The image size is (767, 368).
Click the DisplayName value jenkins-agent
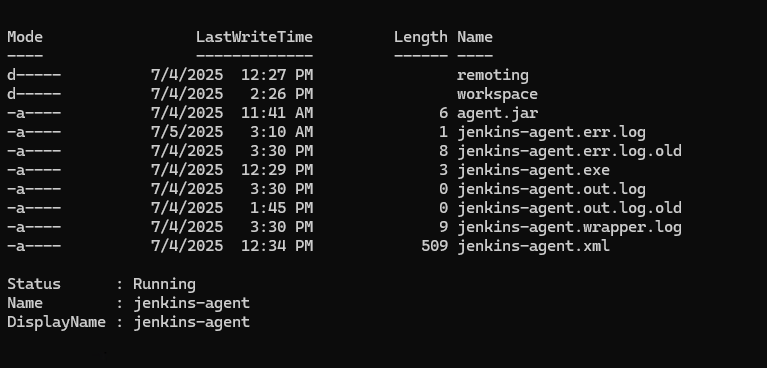click(191, 322)
